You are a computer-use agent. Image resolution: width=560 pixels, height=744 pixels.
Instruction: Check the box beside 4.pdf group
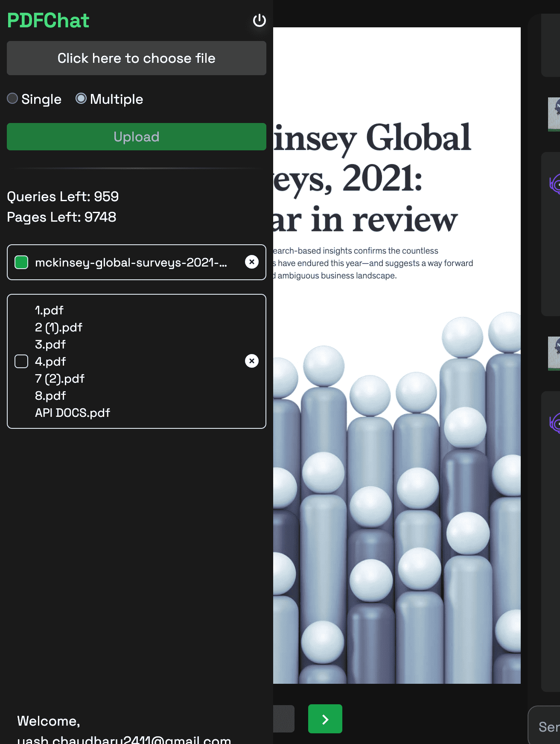coord(21,361)
